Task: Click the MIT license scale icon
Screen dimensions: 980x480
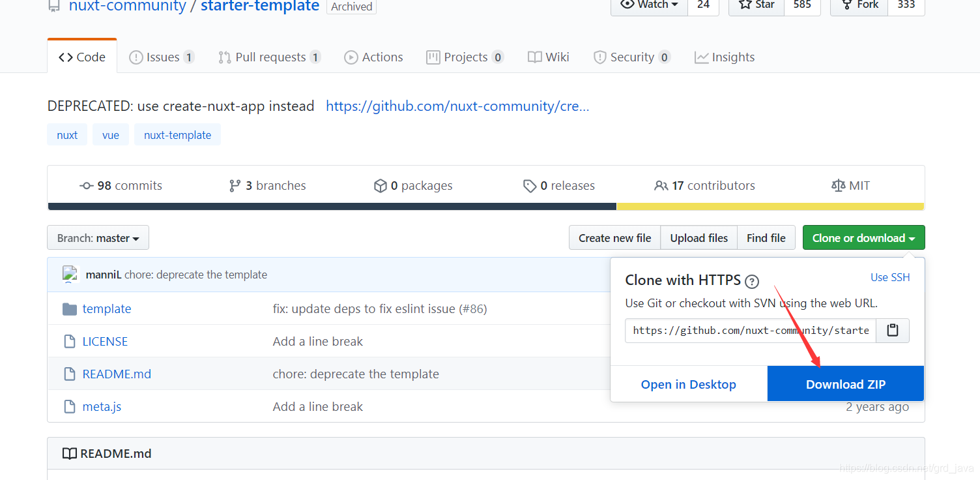Action: [839, 186]
